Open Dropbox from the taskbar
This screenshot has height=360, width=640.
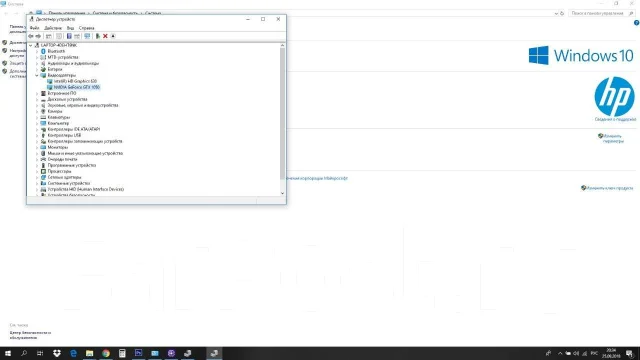[57, 353]
